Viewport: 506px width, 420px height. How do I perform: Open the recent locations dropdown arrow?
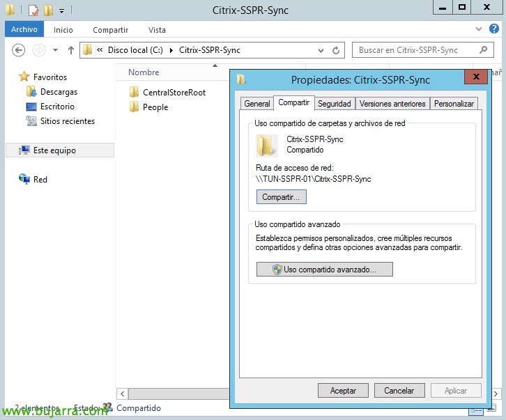click(55, 50)
